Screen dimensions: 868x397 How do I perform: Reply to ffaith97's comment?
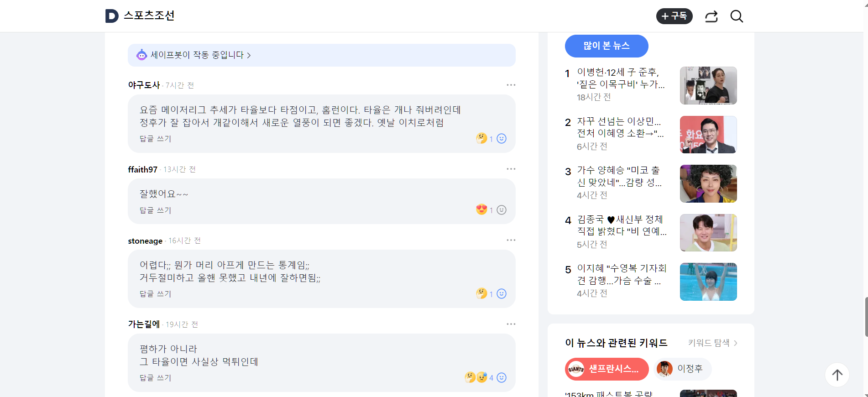[155, 210]
